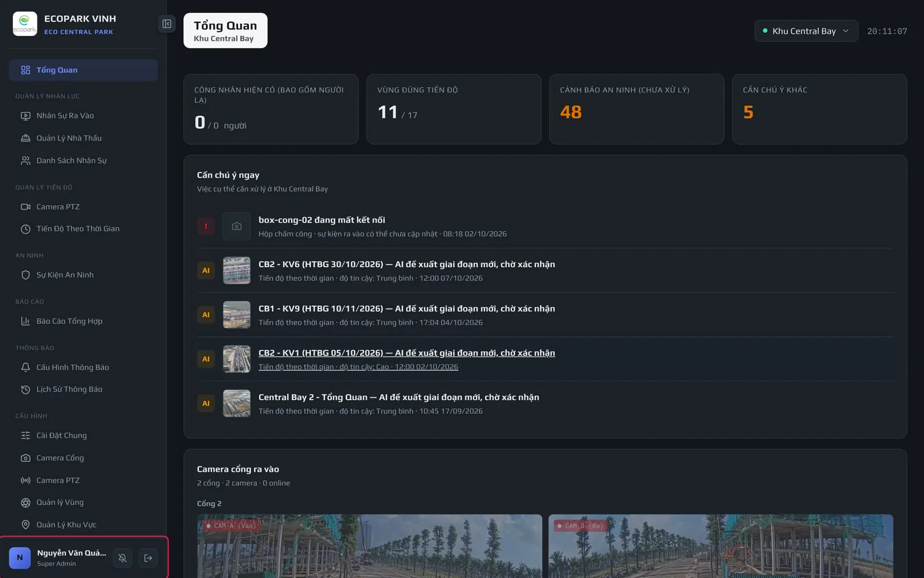Viewport: 924px width, 578px height.
Task: Click the CB2 - KV6 thumbnail image
Action: (237, 271)
